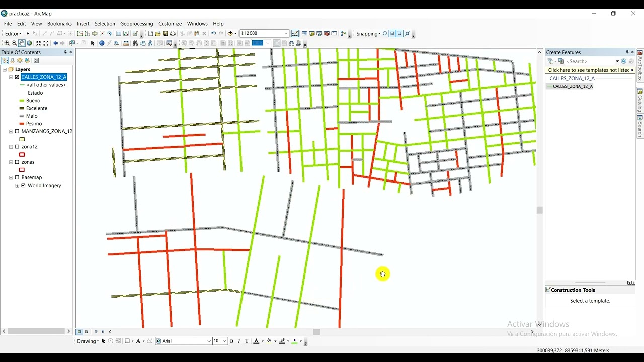Activate the Pan hand tool
Viewport: 644px width, 362px height.
[22, 43]
